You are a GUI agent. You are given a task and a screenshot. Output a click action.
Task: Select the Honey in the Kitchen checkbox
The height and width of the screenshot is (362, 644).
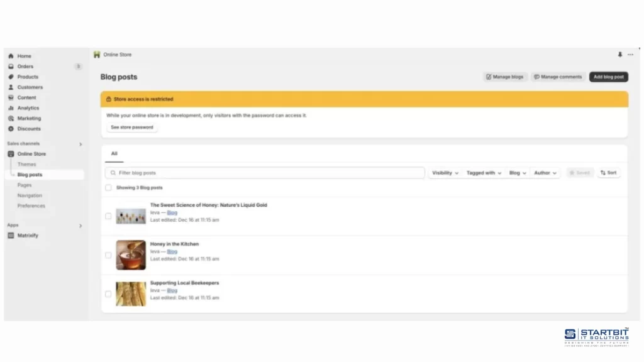pyautogui.click(x=108, y=255)
